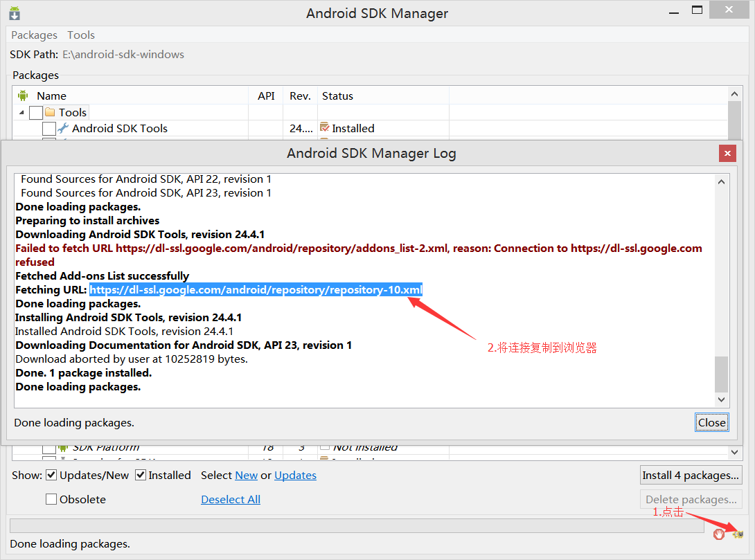Screen dimensions: 755x560
Task: Click the 'Installed Android SDK Tools, revision 24.4.1' line
Action: tap(124, 332)
